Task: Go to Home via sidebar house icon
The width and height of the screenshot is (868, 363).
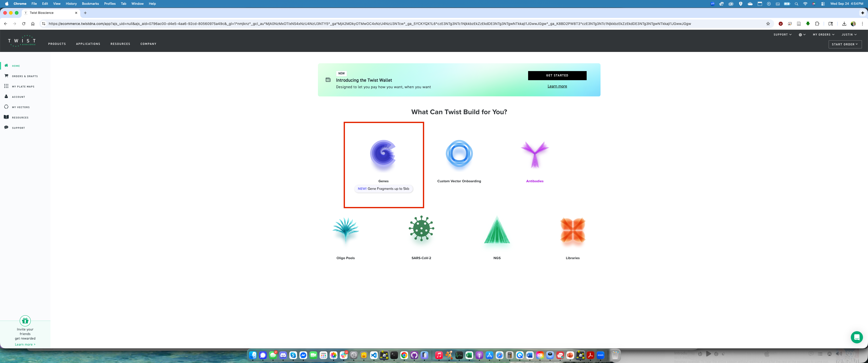Action: 6,65
